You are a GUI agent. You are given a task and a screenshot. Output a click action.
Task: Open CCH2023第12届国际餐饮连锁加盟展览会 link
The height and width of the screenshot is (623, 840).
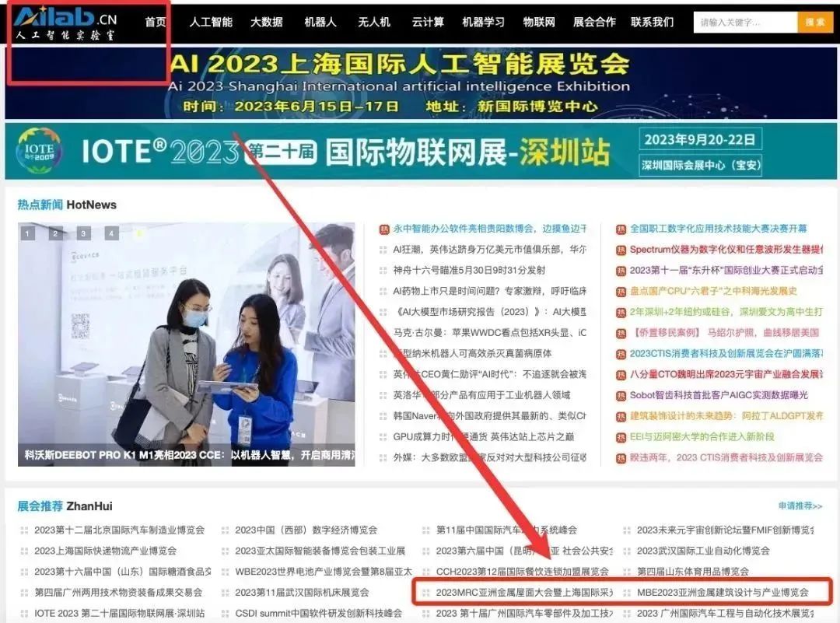[522, 572]
